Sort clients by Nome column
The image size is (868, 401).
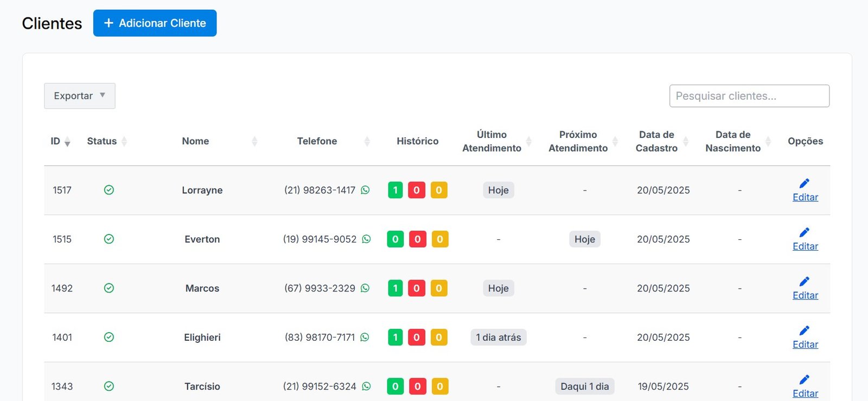(x=196, y=142)
